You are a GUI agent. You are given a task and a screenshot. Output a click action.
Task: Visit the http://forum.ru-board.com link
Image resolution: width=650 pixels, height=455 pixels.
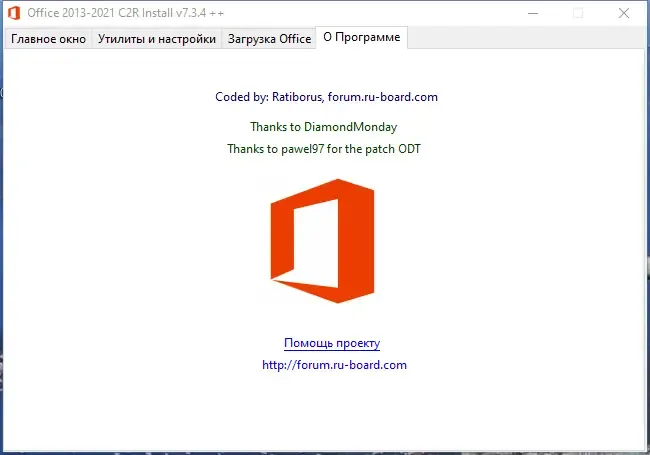coord(334,365)
